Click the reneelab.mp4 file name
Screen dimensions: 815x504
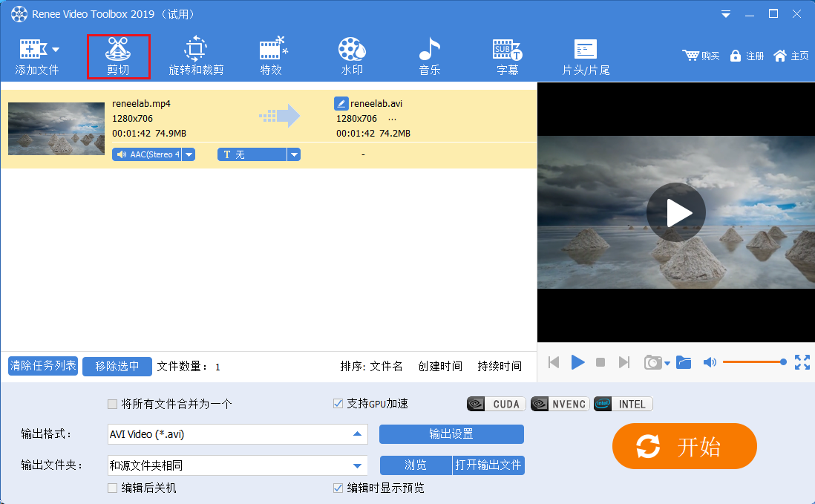(141, 103)
